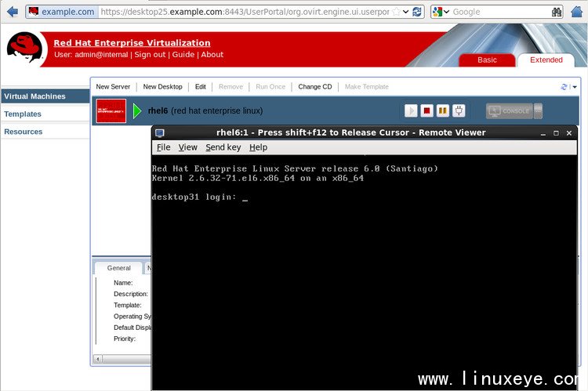588x391 pixels.
Task: Click the Edit toolbar button
Action: pyautogui.click(x=200, y=87)
